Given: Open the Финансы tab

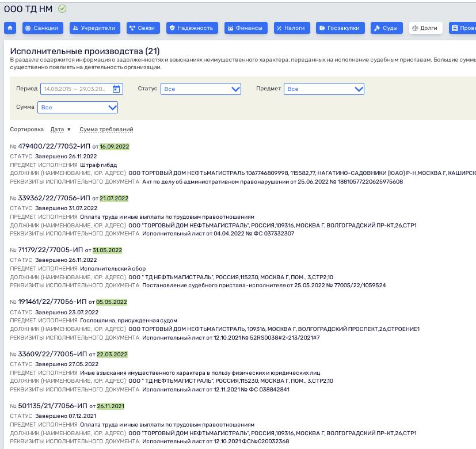Looking at the screenshot, I should pyautogui.click(x=246, y=28).
